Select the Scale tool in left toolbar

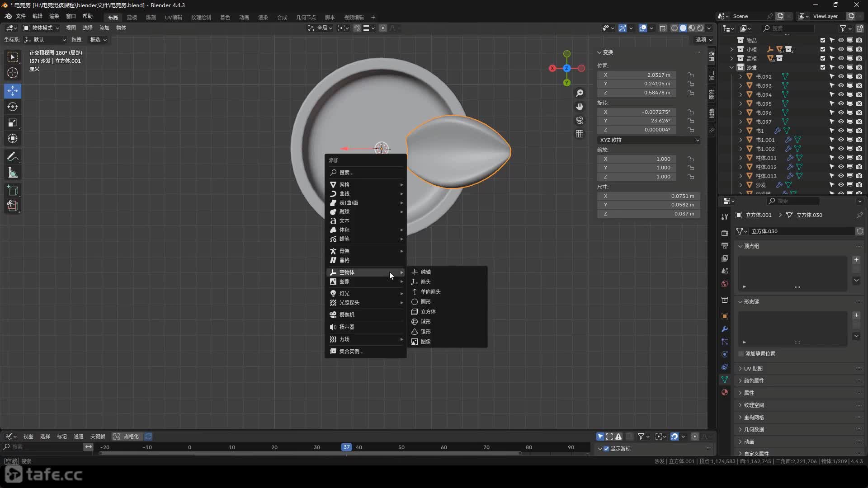(x=13, y=122)
